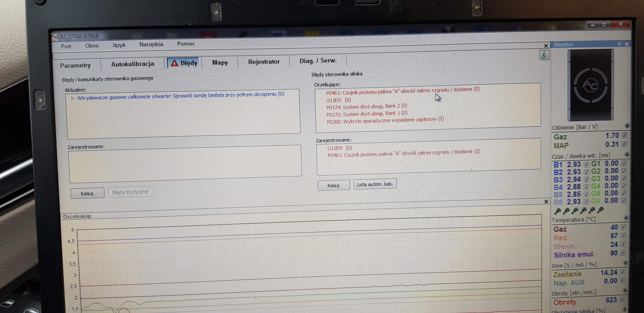Collapse the Obciążenie silnika section
Screen dimensions: 644x313
point(624,309)
